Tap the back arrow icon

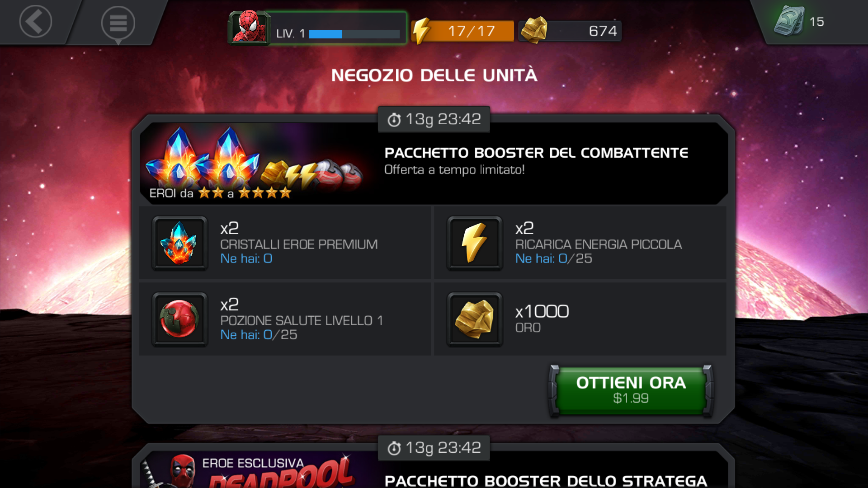(x=36, y=21)
